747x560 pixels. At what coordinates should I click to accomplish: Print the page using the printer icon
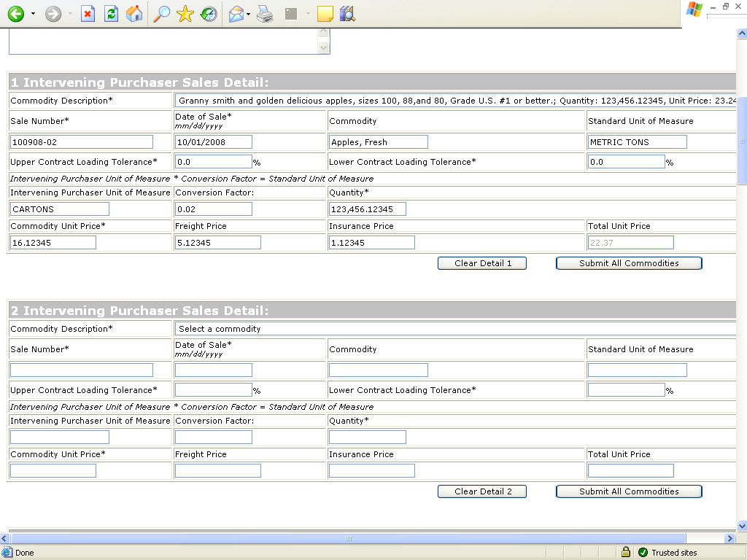point(264,14)
